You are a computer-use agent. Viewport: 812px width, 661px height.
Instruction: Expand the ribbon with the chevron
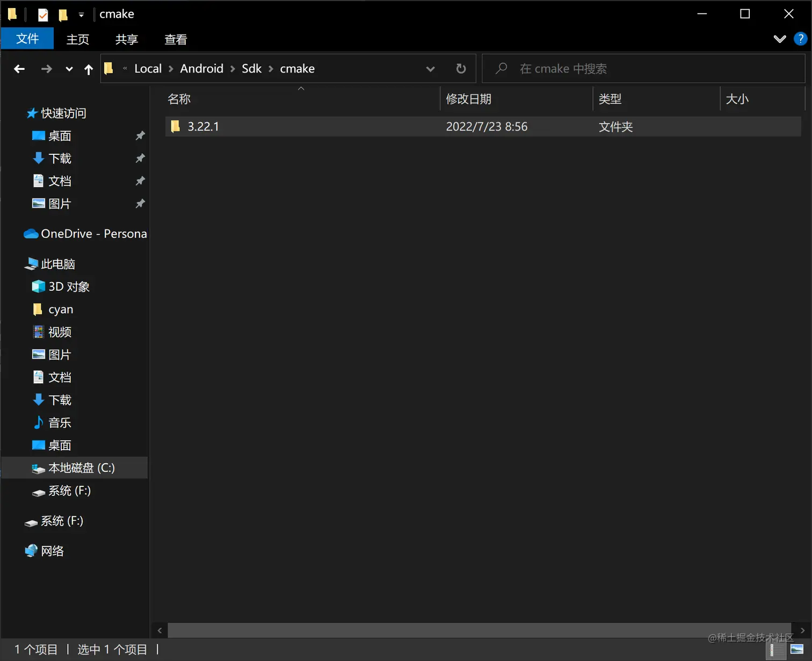click(780, 39)
